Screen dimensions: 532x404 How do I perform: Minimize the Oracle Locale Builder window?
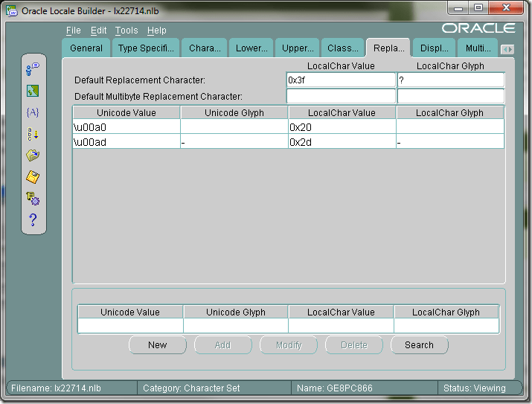[x=458, y=8]
